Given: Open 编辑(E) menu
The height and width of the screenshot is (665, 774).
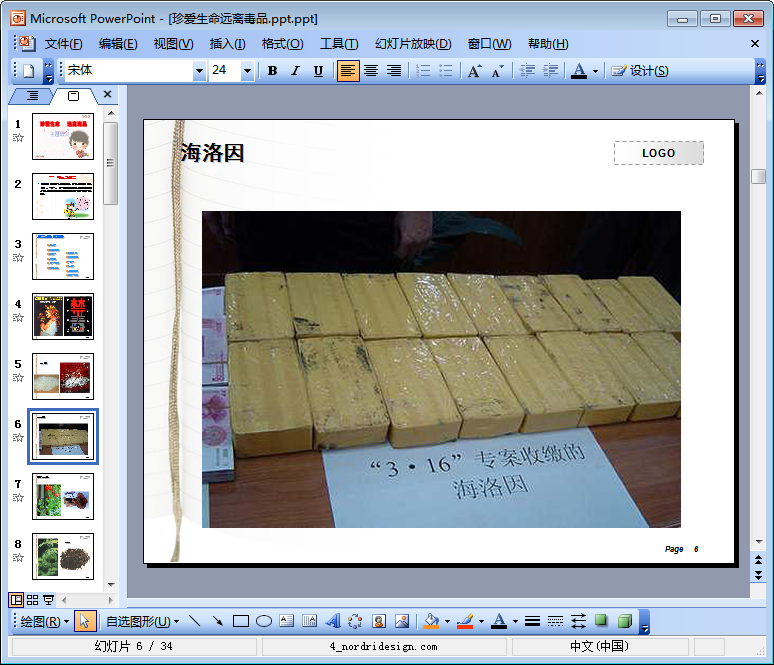Looking at the screenshot, I should pyautogui.click(x=118, y=44).
